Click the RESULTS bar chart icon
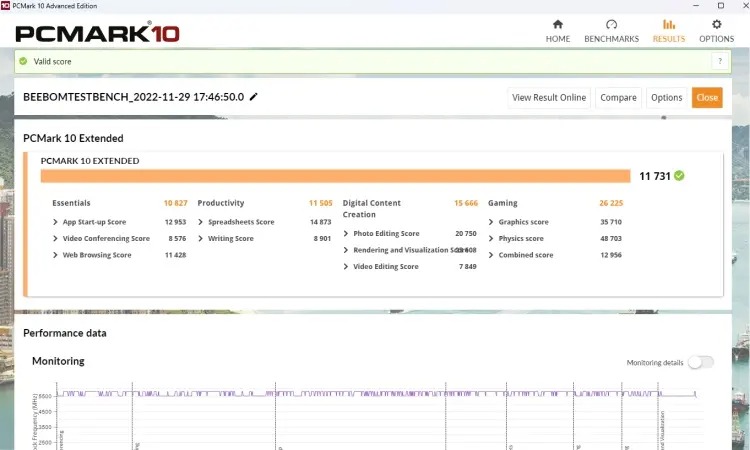This screenshot has height=450, width=750. (x=669, y=24)
